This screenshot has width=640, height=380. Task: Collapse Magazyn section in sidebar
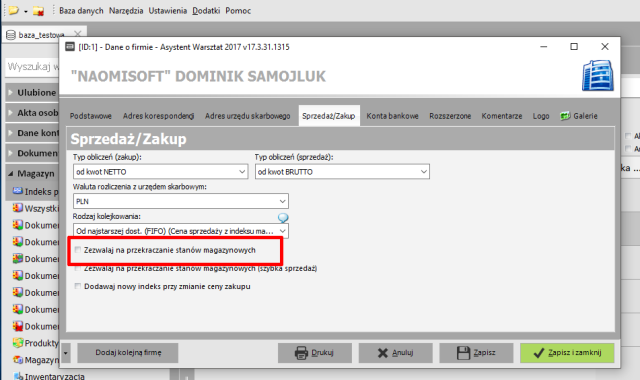tap(11, 173)
